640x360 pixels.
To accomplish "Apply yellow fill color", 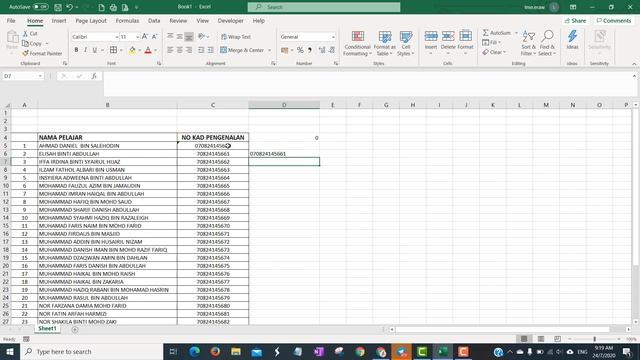I will click(x=132, y=50).
